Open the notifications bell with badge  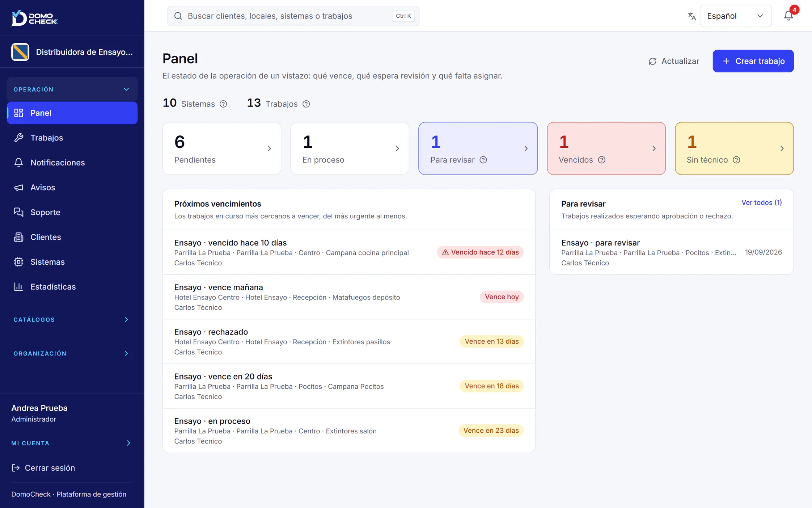pos(788,16)
